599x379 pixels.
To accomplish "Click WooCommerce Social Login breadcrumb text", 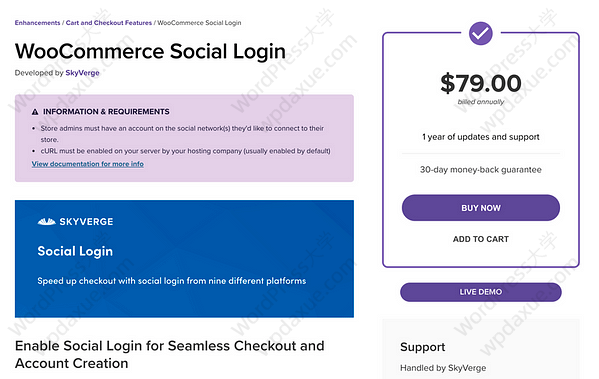I will tap(199, 23).
